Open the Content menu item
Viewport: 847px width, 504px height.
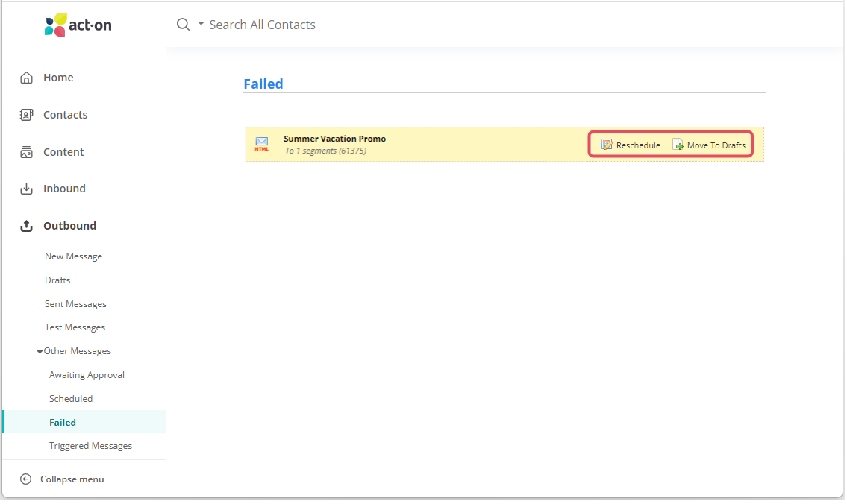tap(63, 152)
